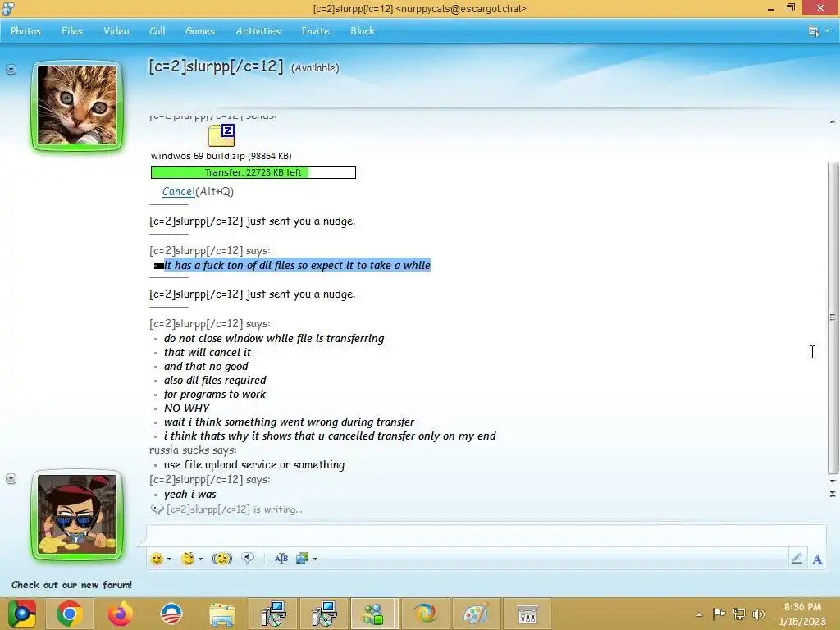
Task: Open the Games menu
Action: [200, 31]
